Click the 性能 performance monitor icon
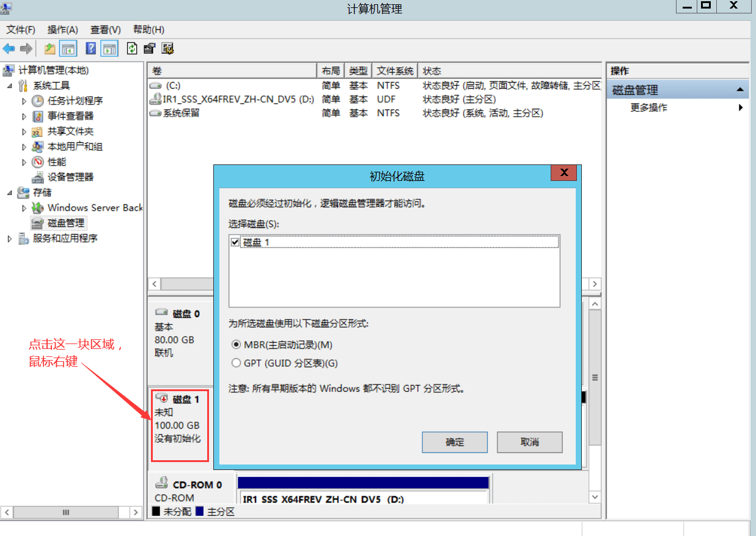The image size is (756, 536). [x=38, y=162]
